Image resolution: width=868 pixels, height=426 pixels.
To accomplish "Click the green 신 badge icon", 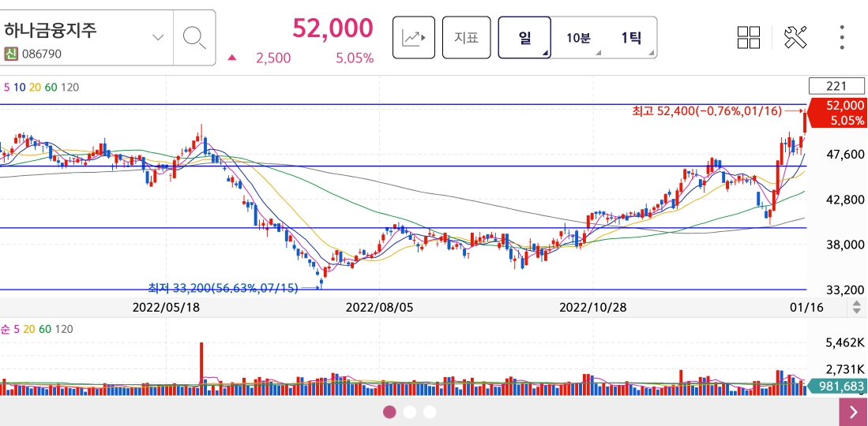I will tap(10, 54).
